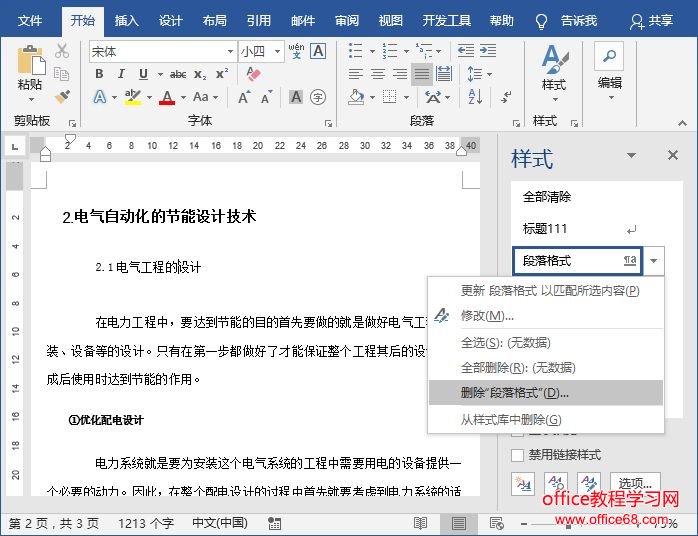Click the Clear All Formatting eraser icon
698x536 pixels.
coord(252,74)
